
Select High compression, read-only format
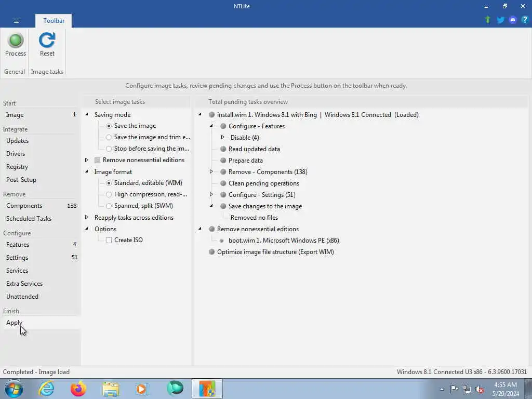pyautogui.click(x=109, y=194)
